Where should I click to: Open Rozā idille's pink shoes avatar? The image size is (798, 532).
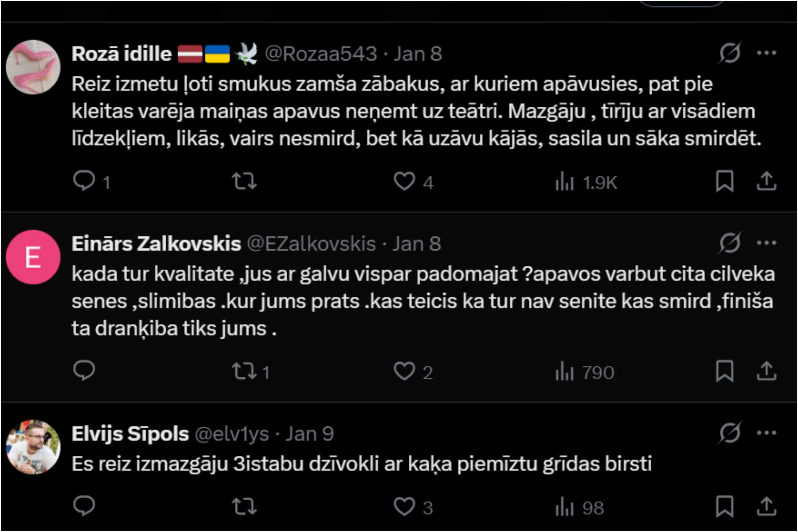click(33, 67)
